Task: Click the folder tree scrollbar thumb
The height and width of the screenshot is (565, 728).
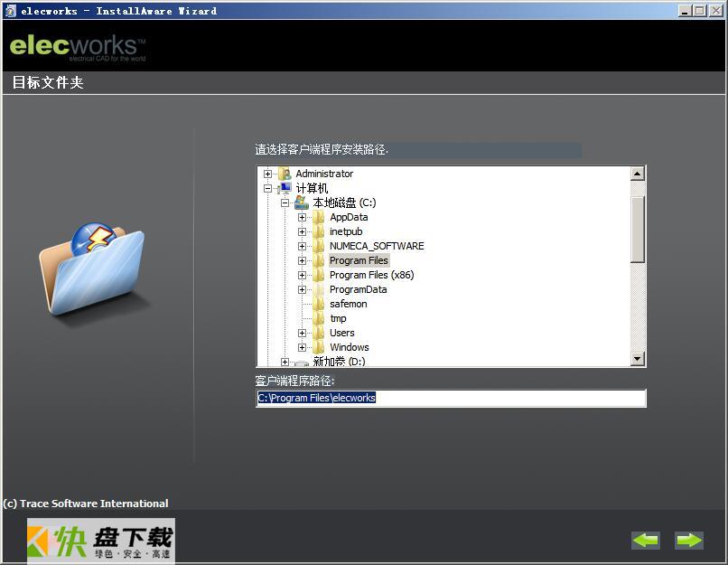Action: pos(638,229)
